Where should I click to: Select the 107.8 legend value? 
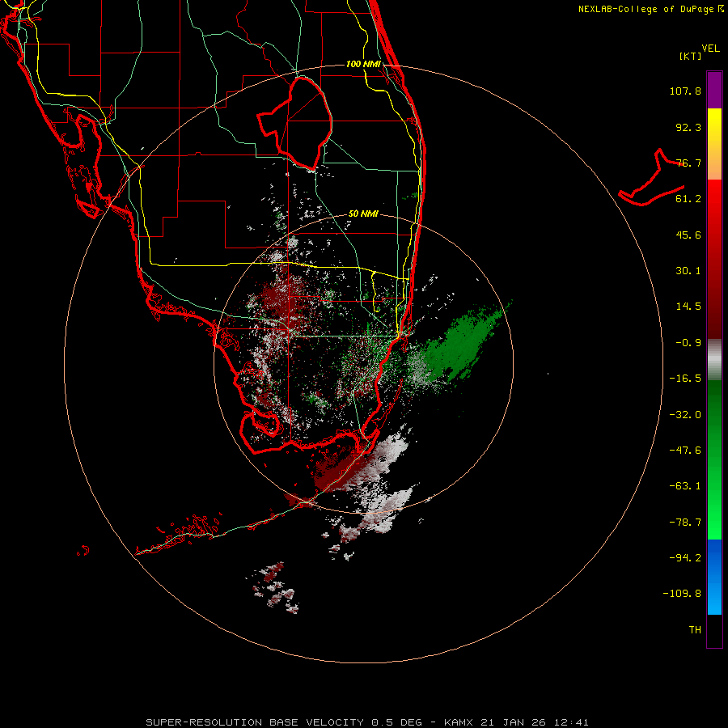(685, 91)
